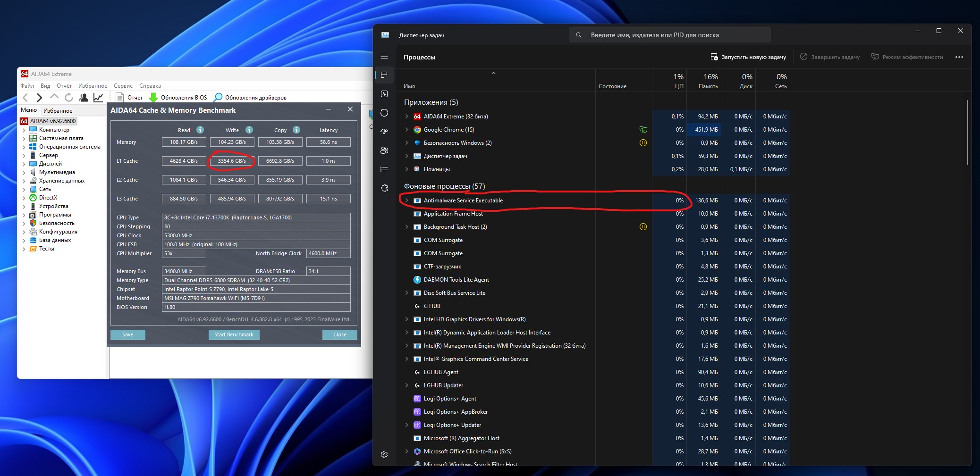Click the AIDA64 Up level arrow
Viewport: 980px width, 476px height.
click(54, 97)
